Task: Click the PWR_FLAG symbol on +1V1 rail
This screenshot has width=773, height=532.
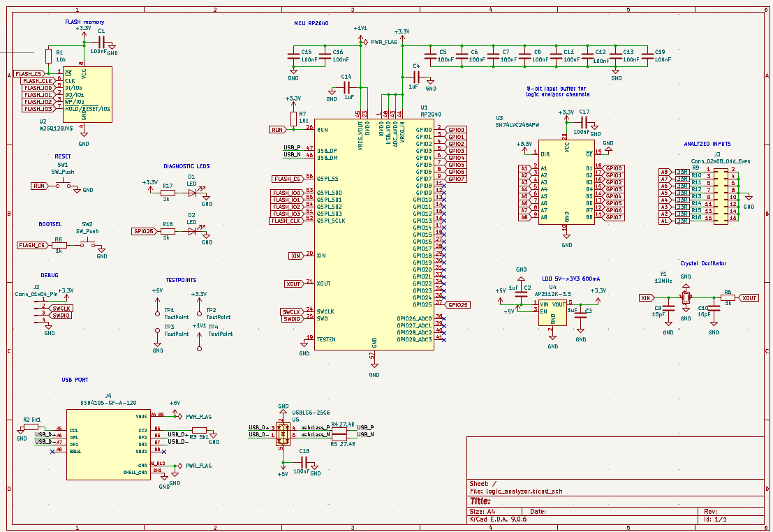Action: coord(366,43)
